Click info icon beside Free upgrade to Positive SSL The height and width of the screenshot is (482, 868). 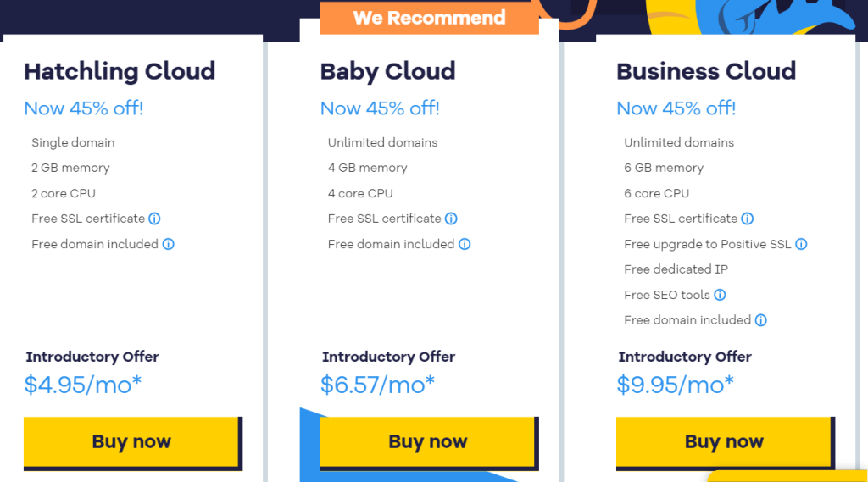click(x=801, y=244)
